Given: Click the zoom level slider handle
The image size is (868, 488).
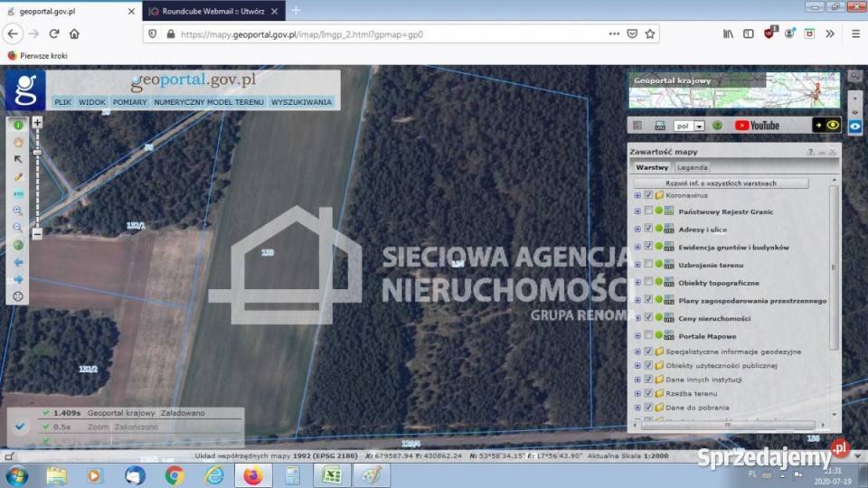Looking at the screenshot, I should (37, 152).
